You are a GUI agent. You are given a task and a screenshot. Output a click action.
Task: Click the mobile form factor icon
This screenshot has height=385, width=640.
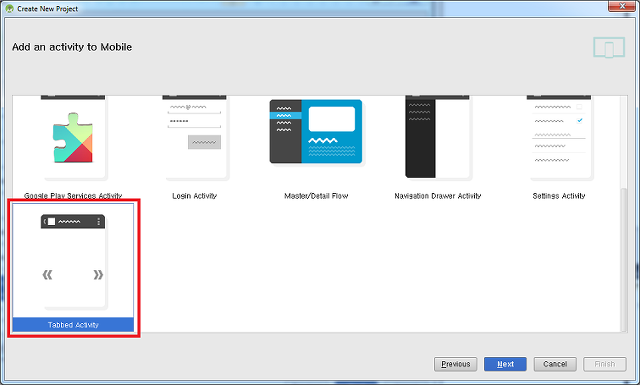pos(609,48)
